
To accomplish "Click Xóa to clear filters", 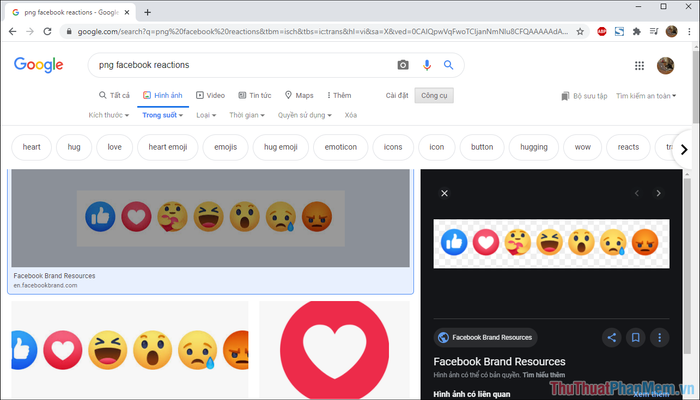I will point(350,115).
